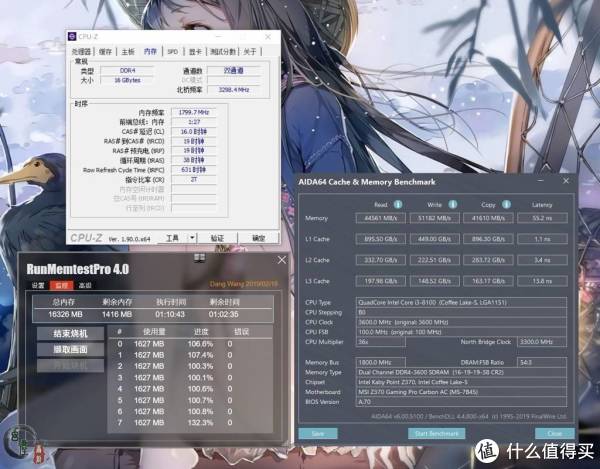
Task: Click the 剩余时间 value 01:02:35
Action: [x=223, y=314]
